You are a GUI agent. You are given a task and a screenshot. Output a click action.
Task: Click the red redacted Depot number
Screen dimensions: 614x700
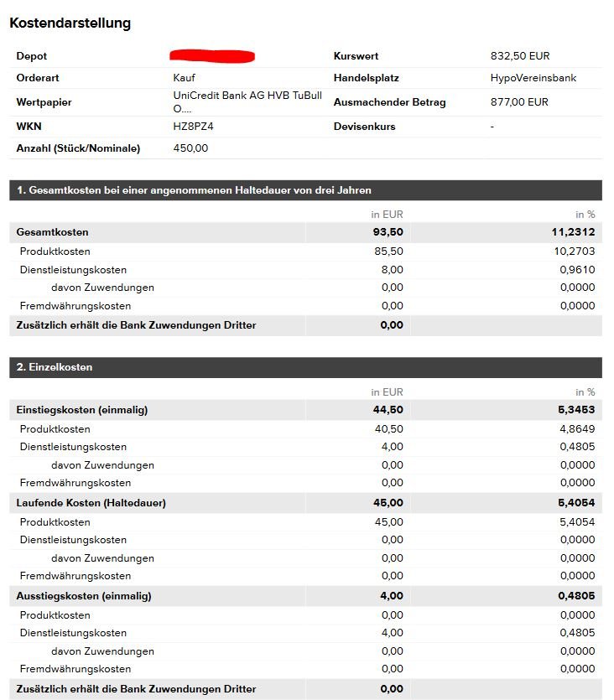coord(212,56)
